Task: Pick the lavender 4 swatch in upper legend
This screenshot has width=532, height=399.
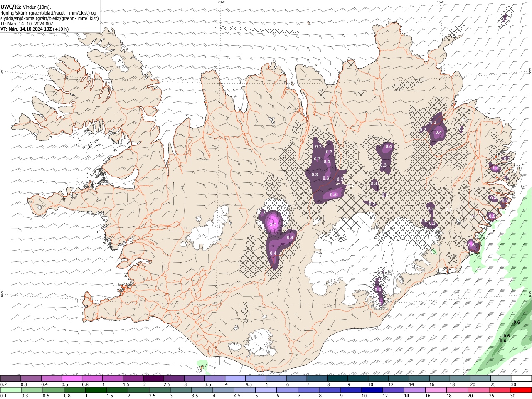Action: (x=235, y=379)
